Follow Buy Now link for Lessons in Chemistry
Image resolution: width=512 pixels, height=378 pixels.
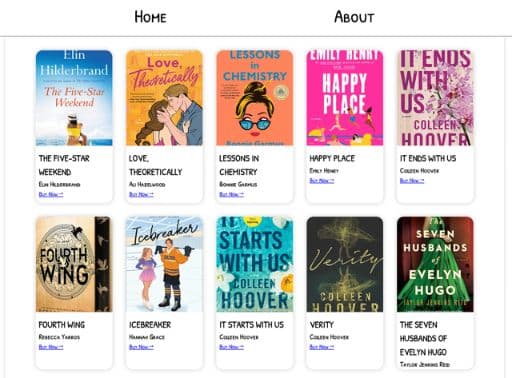232,194
